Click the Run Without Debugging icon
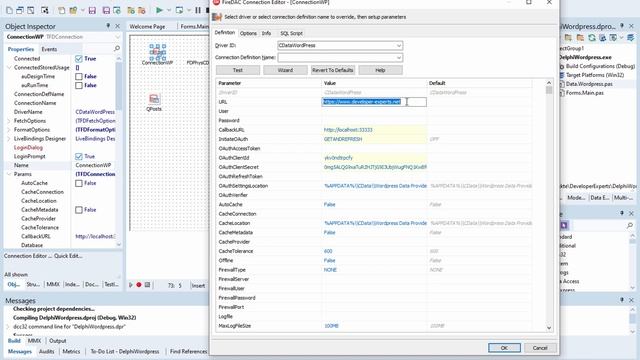Image resolution: width=640 pixels, height=360 pixels. coord(179,10)
